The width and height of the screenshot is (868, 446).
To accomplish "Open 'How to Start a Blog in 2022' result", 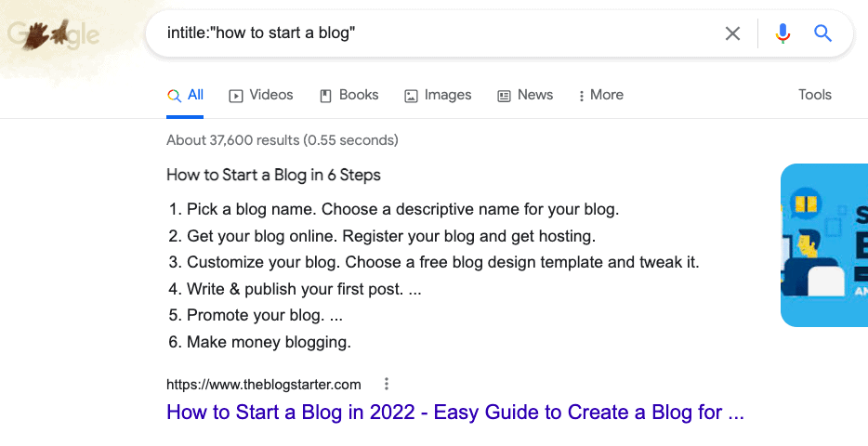I will [x=455, y=413].
